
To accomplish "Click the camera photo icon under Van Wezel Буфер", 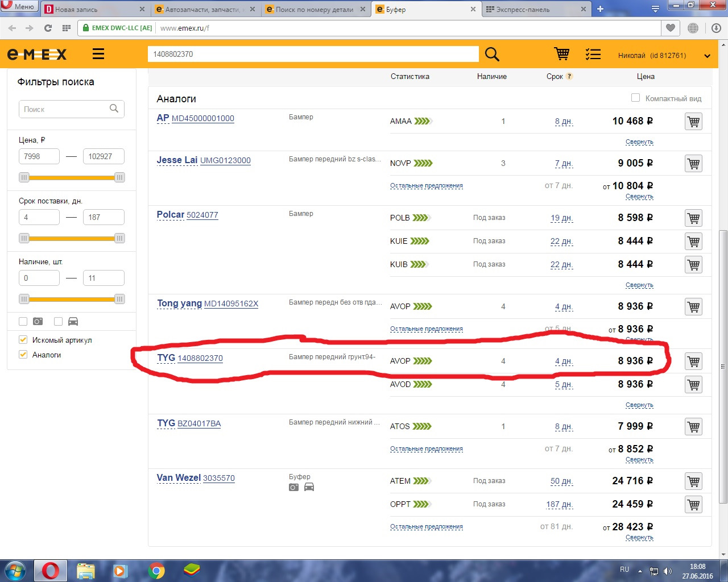I will 293,487.
